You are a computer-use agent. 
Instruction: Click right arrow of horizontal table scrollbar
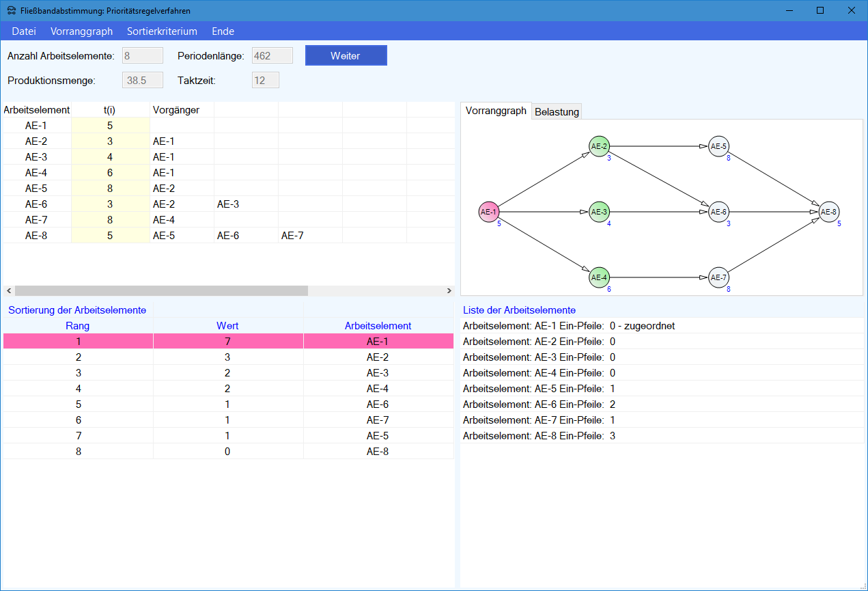[x=449, y=290]
